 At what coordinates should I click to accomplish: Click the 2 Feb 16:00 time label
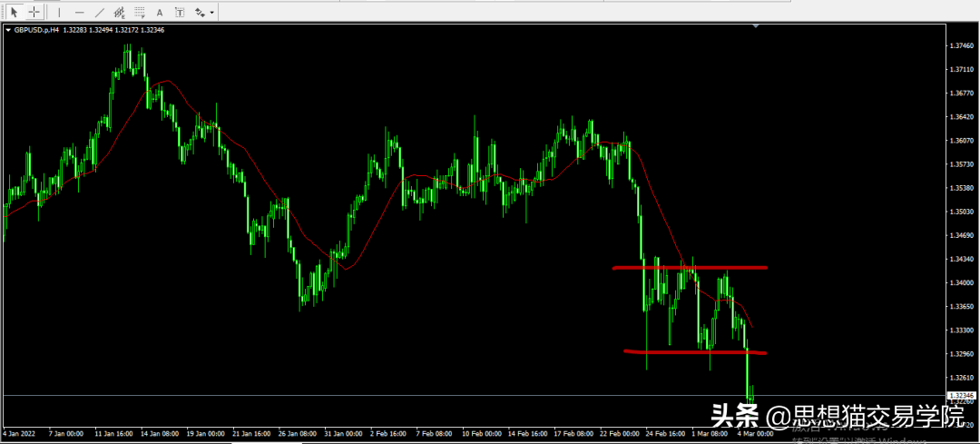point(389,433)
